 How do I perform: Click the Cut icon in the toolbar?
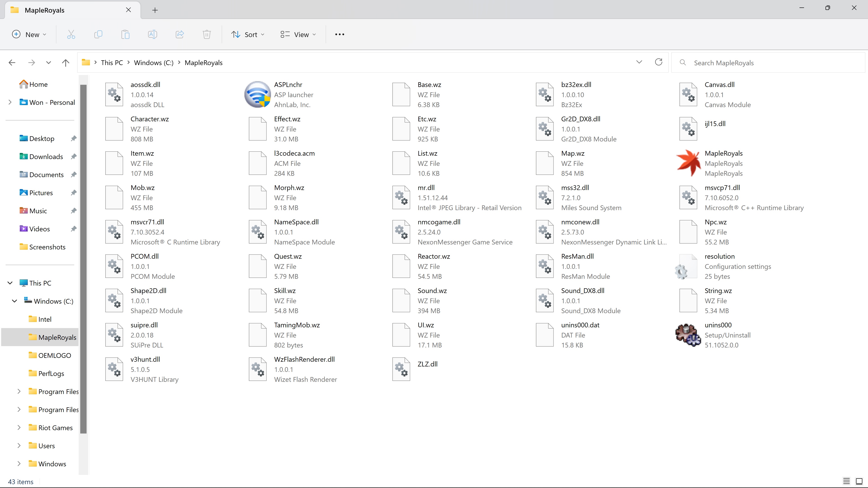pos(71,34)
